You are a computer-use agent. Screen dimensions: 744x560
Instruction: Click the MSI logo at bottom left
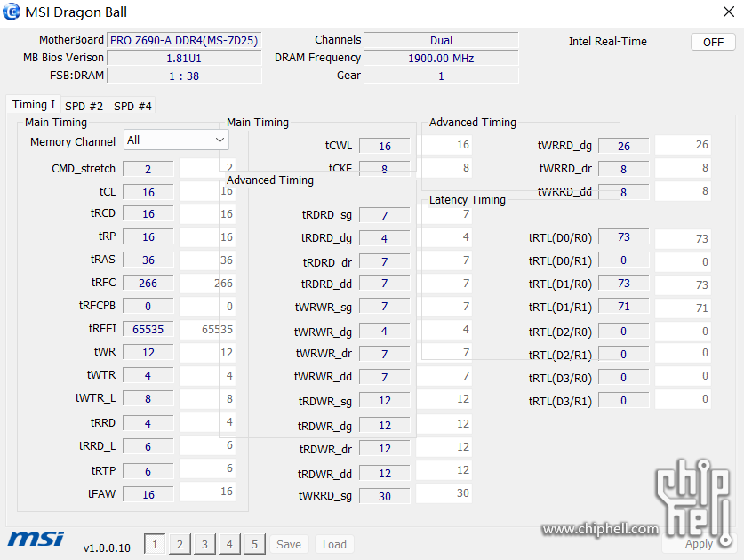coord(36,540)
